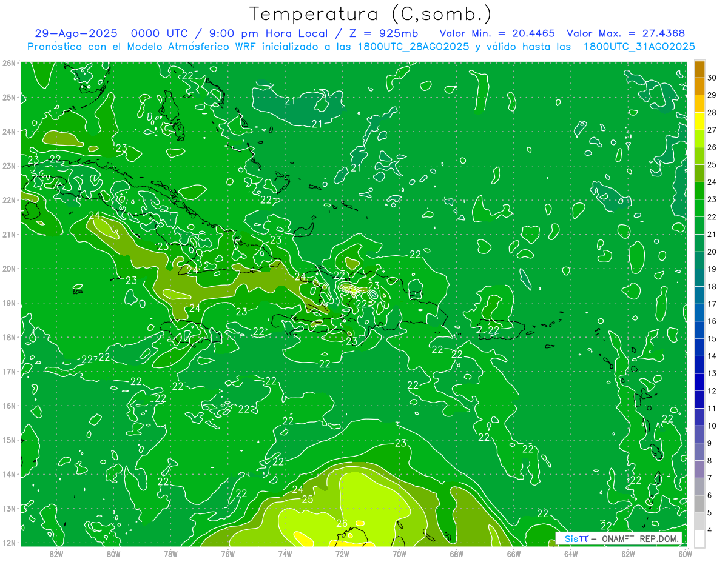Click the 66W longitude axis label

(x=513, y=554)
